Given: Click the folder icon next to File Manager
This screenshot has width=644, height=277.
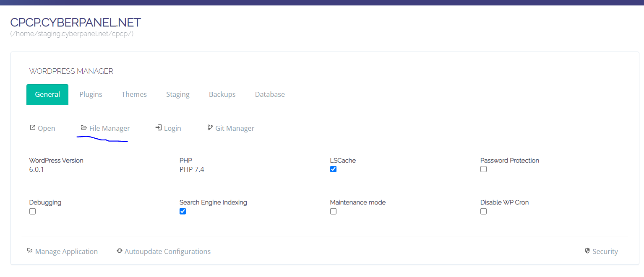Looking at the screenshot, I should [83, 127].
